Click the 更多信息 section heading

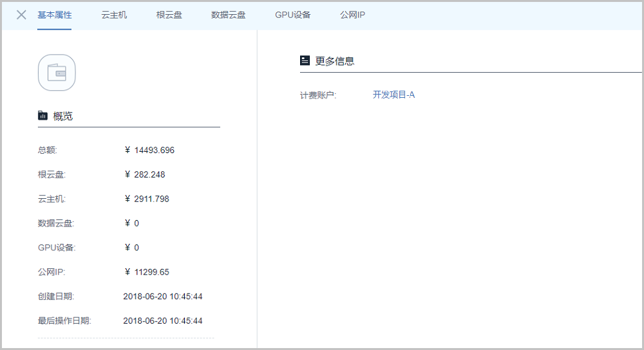coord(334,61)
